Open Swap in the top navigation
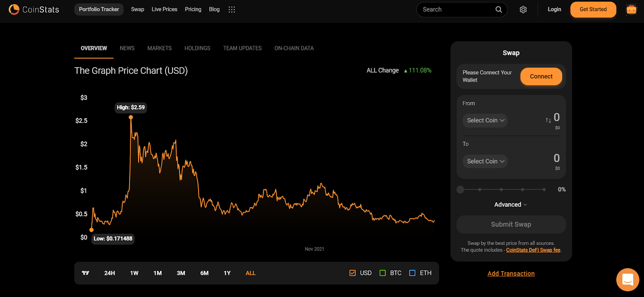Screen dimensions: 644x297 tap(138, 9)
